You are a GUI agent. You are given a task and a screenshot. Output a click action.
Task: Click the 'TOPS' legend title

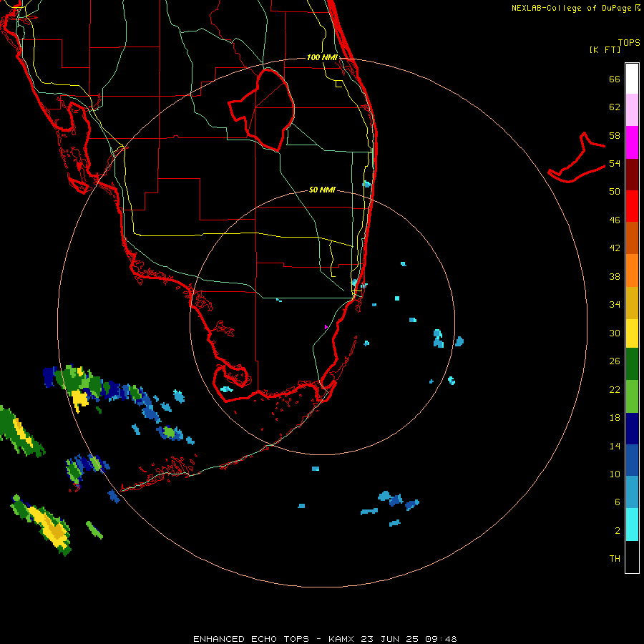tap(629, 42)
